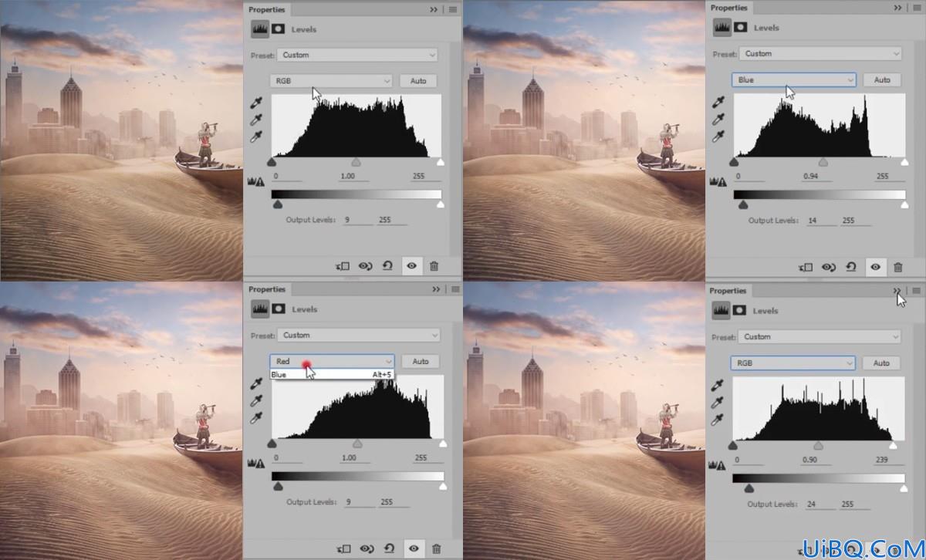This screenshot has height=560, width=926.
Task: Delete adjustment layer via trash in Red channel panel
Action: (x=436, y=548)
